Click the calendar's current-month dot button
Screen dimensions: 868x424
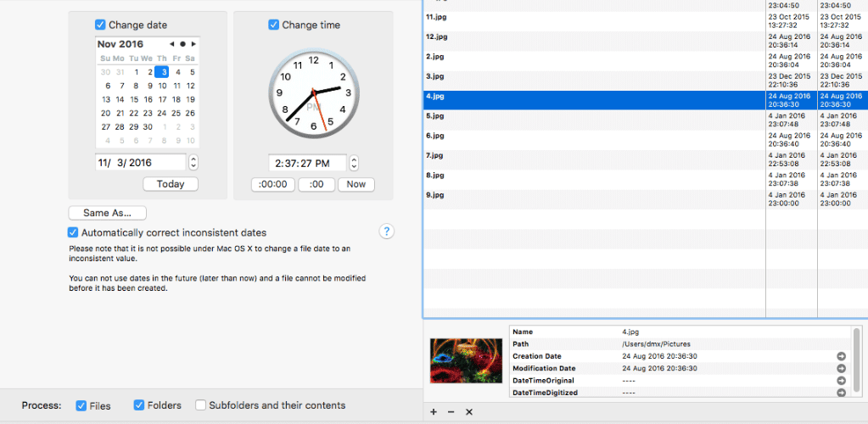pyautogui.click(x=182, y=44)
